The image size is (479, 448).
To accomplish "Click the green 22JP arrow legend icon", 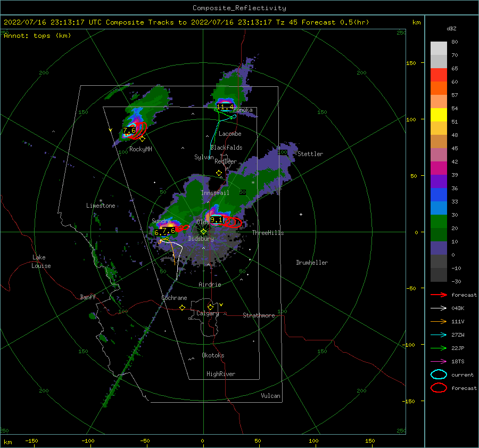I will point(439,348).
